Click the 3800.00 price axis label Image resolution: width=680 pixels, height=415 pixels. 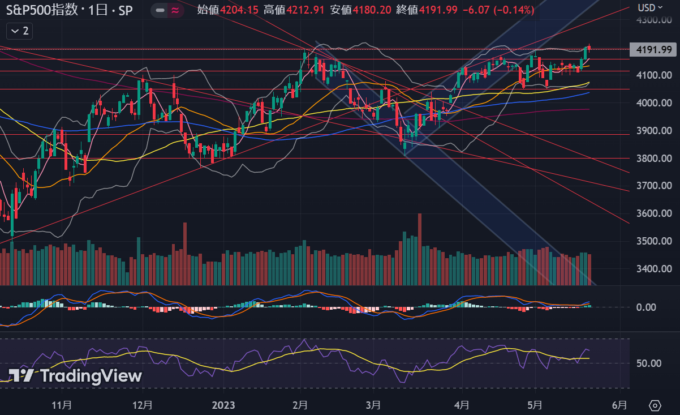(652, 158)
